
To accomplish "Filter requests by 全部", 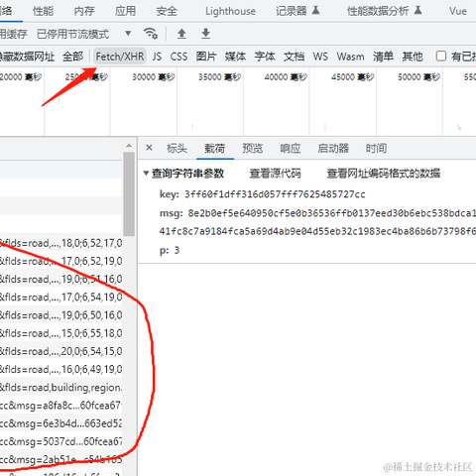I will [72, 57].
